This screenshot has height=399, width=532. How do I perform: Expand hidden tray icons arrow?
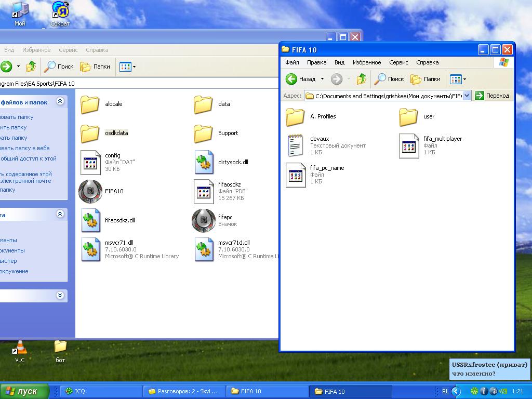click(456, 391)
